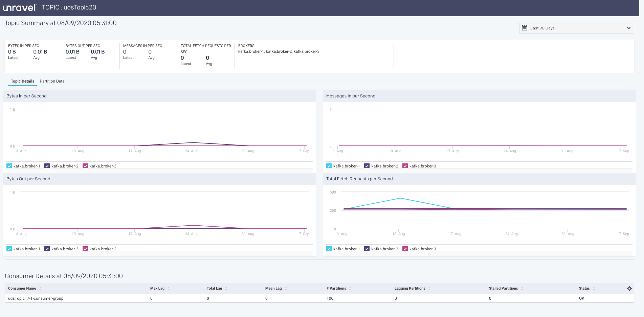Click the Unravel logo
The image size is (644, 317).
tap(19, 8)
